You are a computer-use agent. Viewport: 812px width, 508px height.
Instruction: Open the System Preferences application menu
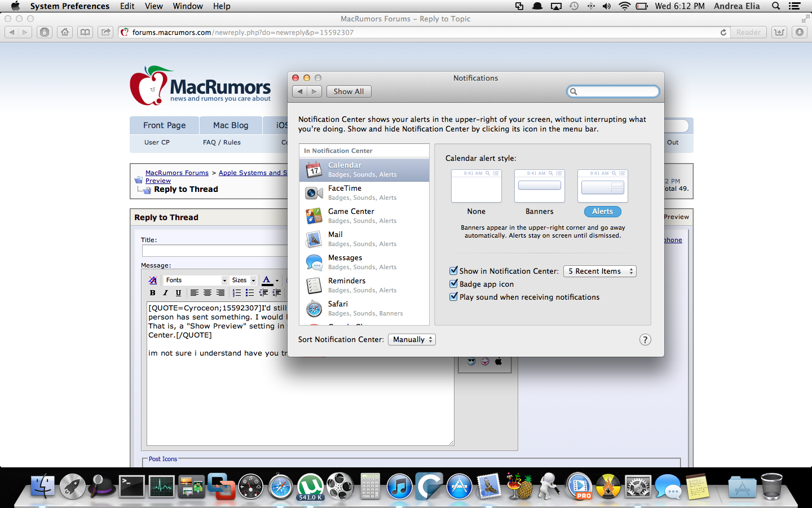coord(70,6)
